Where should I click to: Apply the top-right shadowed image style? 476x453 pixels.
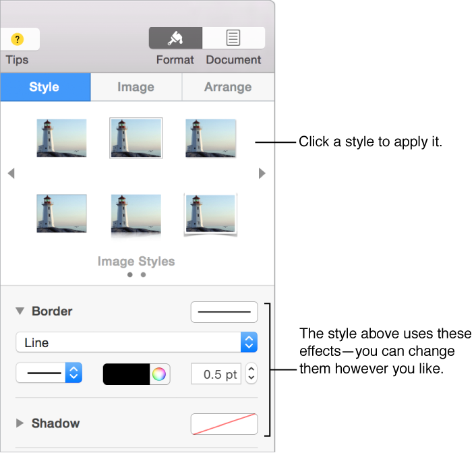[x=210, y=138]
